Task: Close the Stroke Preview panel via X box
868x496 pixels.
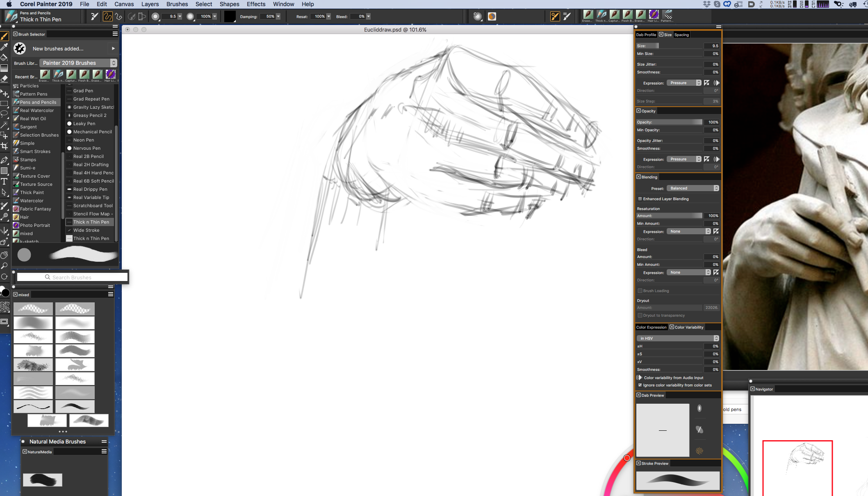Action: 639,463
